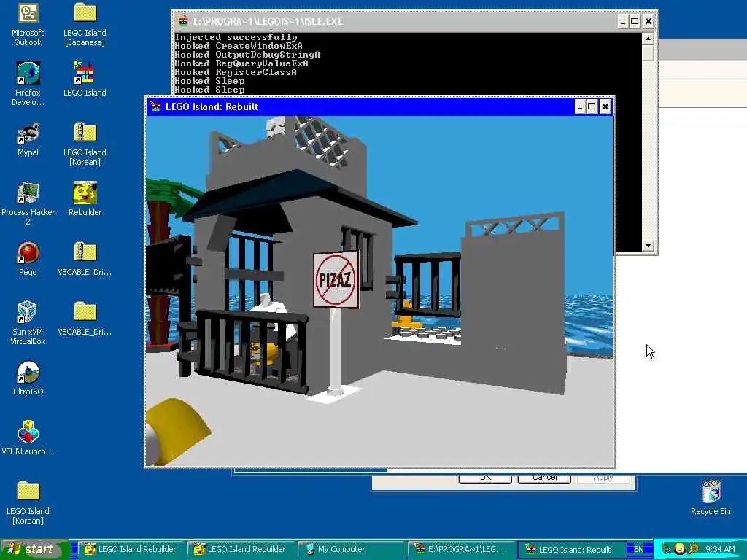Click the PIZAZ no-pizza sign in game
This screenshot has width=747, height=560.
click(x=336, y=279)
